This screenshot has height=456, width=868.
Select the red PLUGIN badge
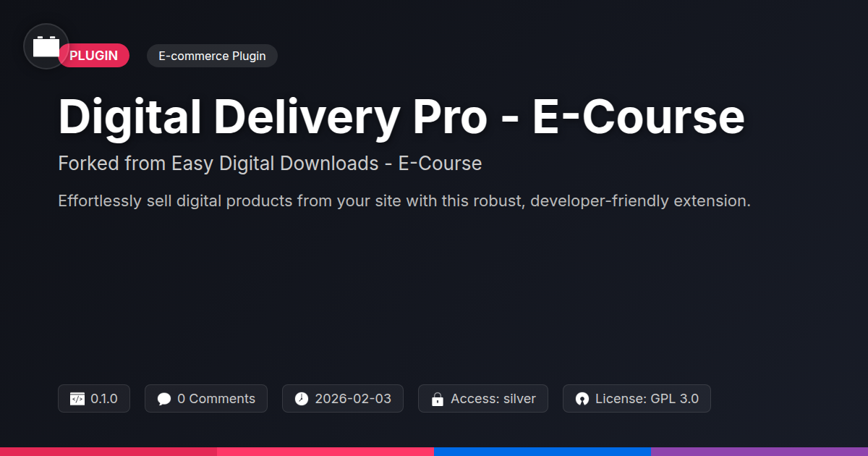pyautogui.click(x=94, y=56)
